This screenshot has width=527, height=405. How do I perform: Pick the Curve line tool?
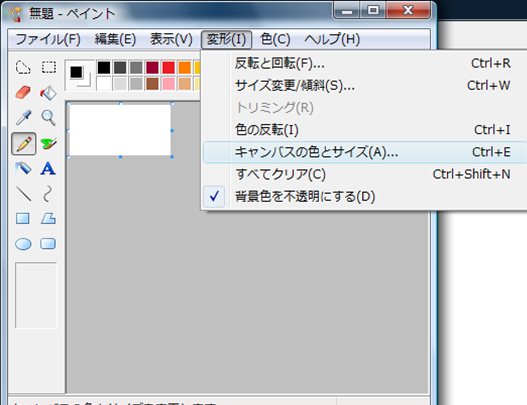click(48, 194)
